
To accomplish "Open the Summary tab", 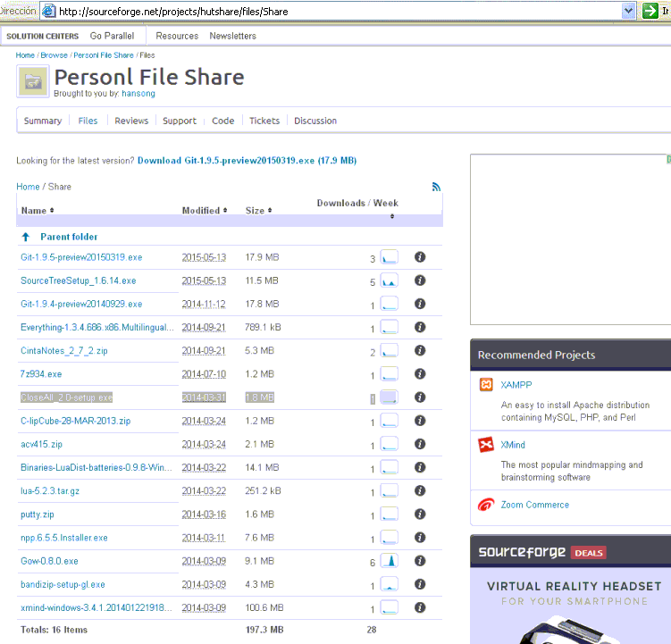I will pyautogui.click(x=43, y=121).
